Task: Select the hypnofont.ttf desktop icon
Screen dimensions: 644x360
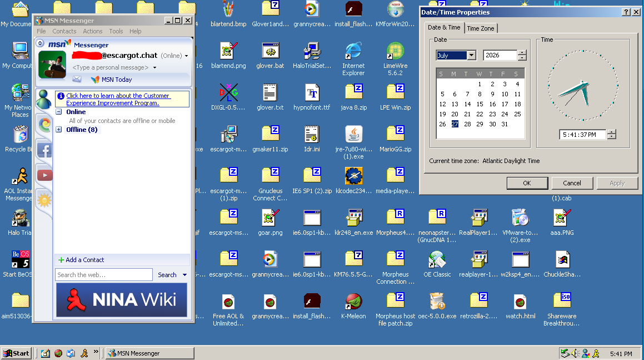Action: 312,97
